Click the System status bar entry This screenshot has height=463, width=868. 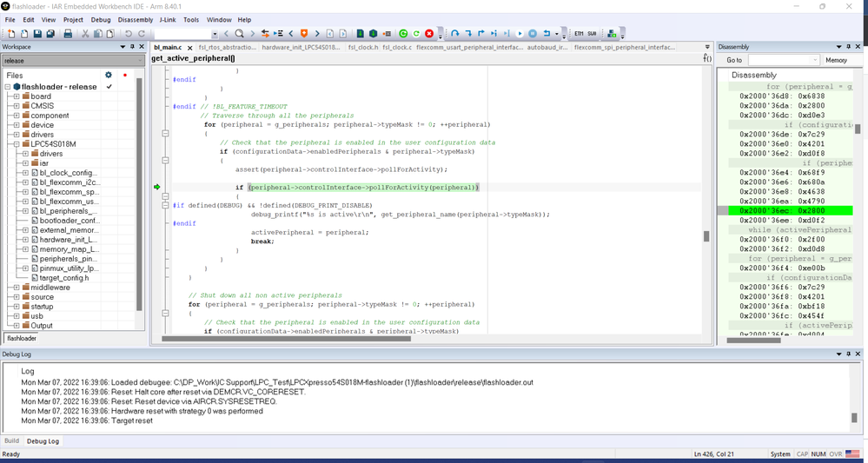[x=780, y=454]
